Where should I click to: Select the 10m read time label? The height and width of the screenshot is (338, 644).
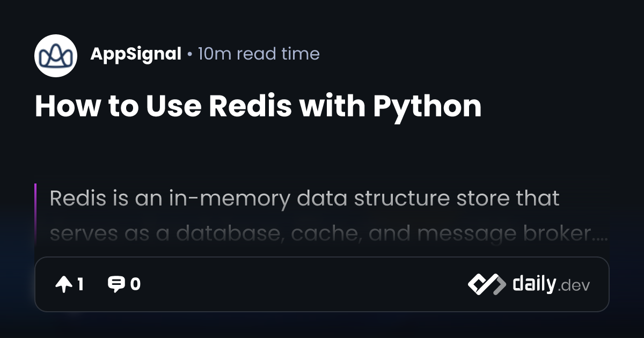pos(259,54)
